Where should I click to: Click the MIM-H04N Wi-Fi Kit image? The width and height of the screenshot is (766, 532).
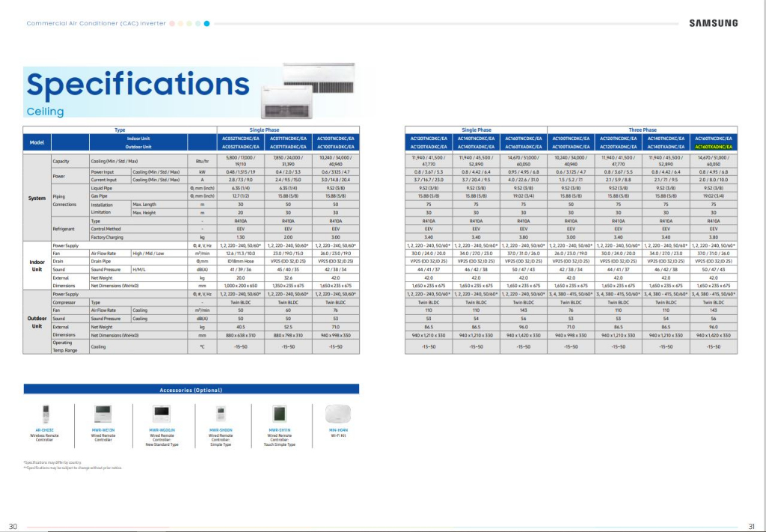pos(338,415)
